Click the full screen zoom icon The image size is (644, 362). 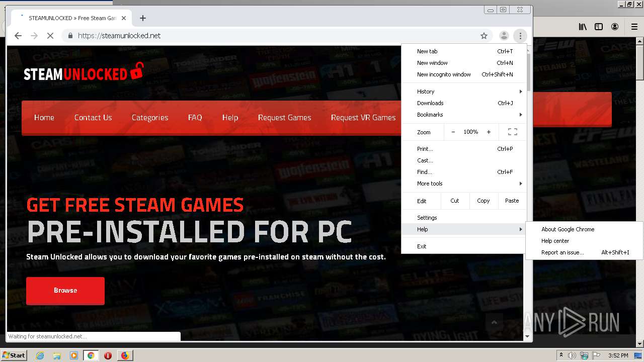click(513, 132)
